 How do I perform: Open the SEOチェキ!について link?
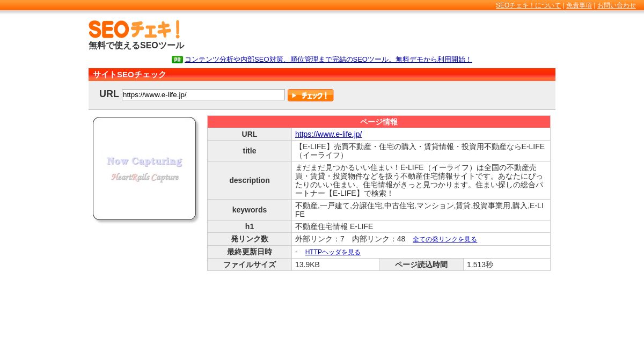click(x=528, y=5)
